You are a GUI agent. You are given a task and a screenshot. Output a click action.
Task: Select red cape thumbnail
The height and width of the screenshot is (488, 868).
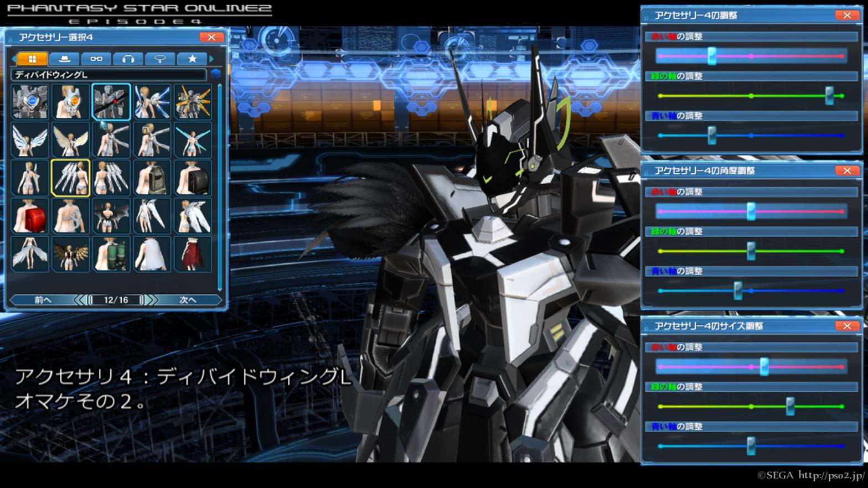click(x=193, y=255)
